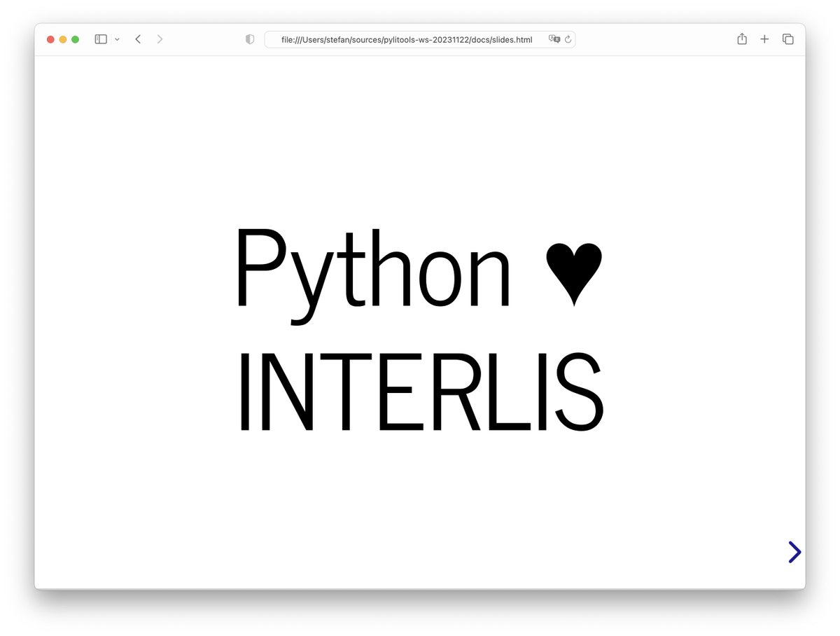Open the privacy report shield icon

click(x=250, y=40)
